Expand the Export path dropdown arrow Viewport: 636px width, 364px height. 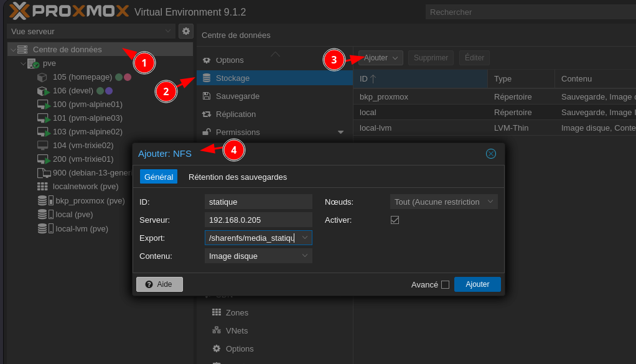point(305,238)
